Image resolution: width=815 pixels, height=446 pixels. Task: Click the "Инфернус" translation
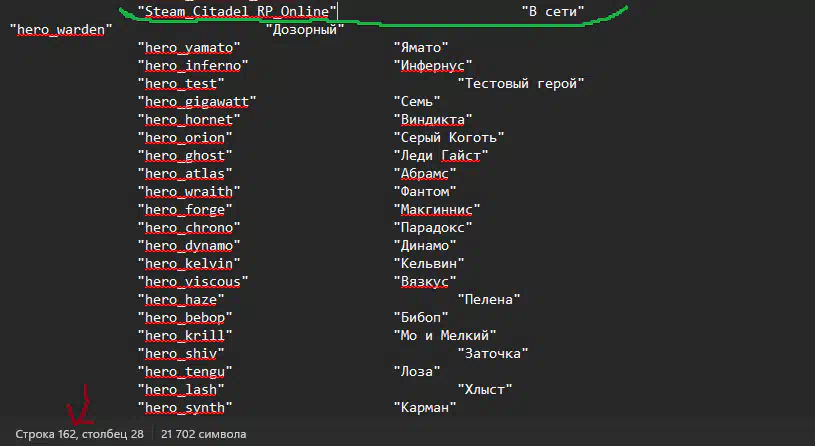point(433,65)
